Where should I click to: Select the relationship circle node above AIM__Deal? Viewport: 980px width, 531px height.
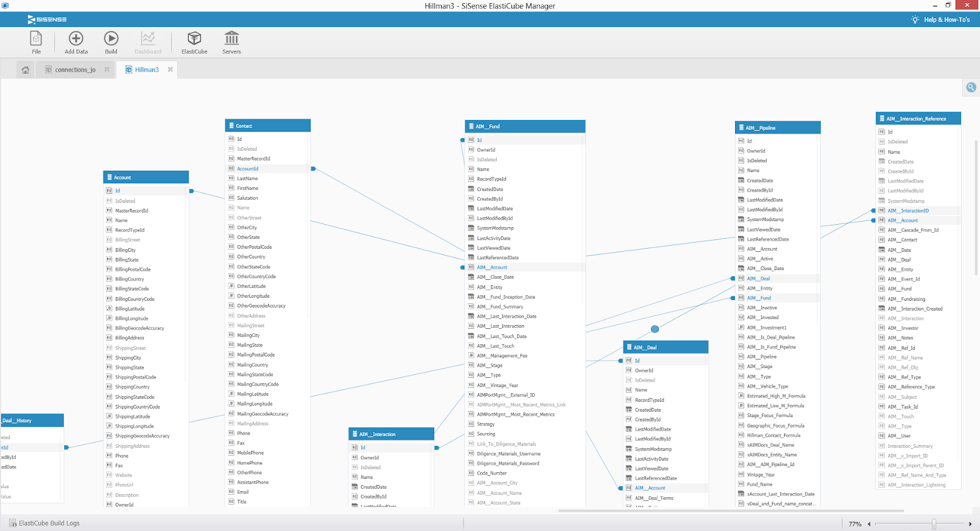coord(655,329)
